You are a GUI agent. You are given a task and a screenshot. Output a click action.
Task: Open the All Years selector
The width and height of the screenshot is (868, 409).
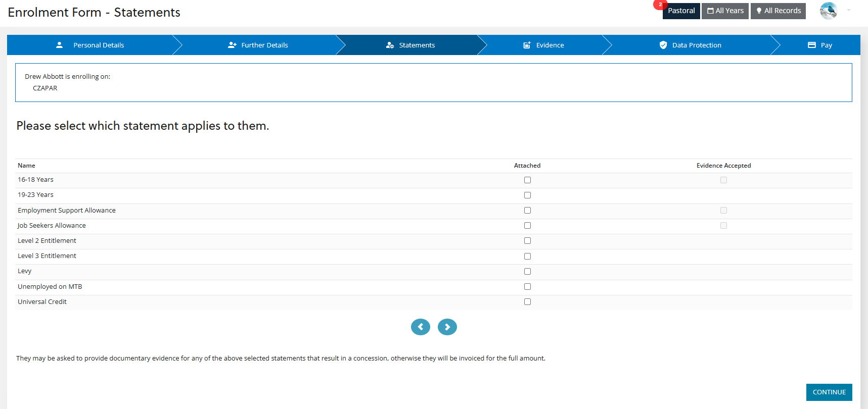tap(725, 11)
